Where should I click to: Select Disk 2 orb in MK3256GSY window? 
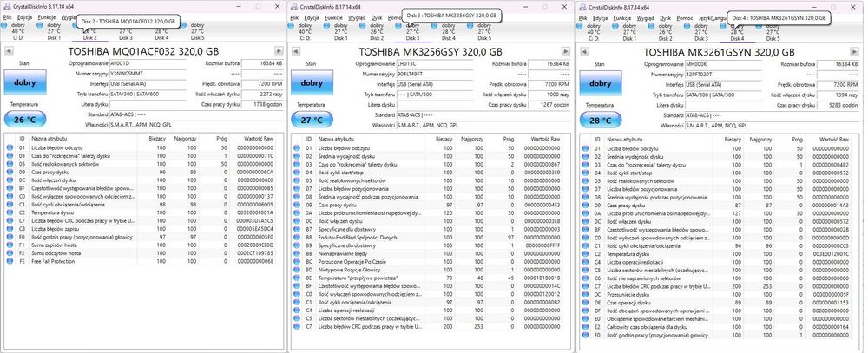point(365,25)
